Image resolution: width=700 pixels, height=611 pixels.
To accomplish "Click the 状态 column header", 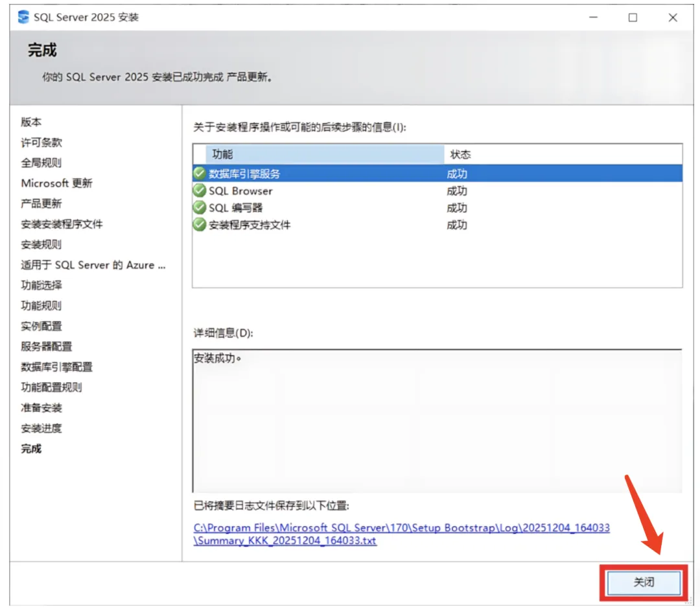I will tap(563, 154).
